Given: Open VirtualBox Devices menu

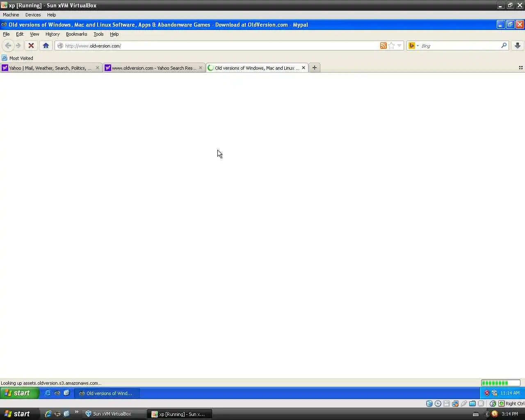Looking at the screenshot, I should coord(33,15).
